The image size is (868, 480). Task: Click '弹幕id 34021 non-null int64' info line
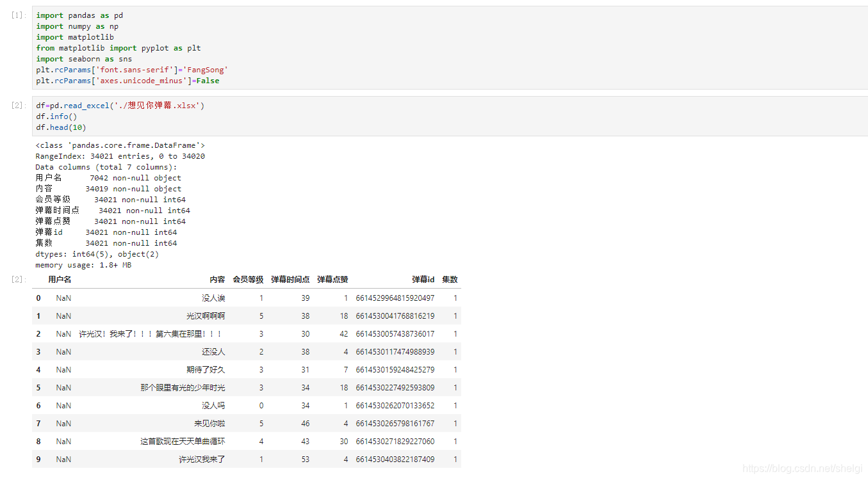click(x=106, y=232)
